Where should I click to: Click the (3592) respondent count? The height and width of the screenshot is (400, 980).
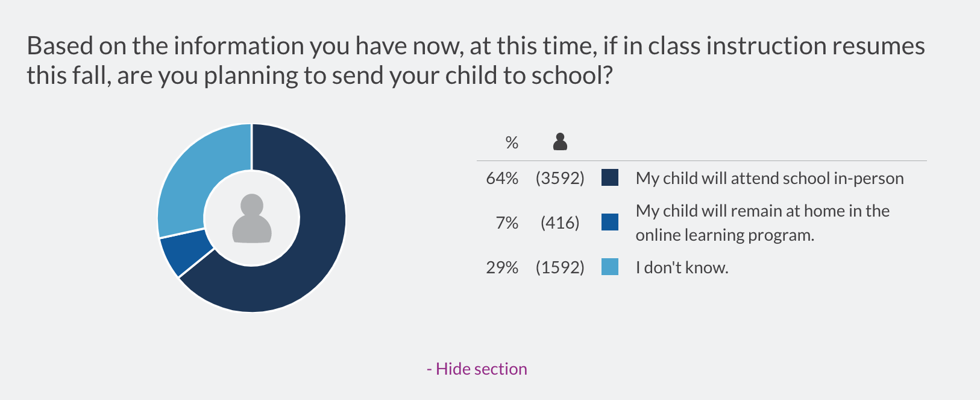pos(560,179)
